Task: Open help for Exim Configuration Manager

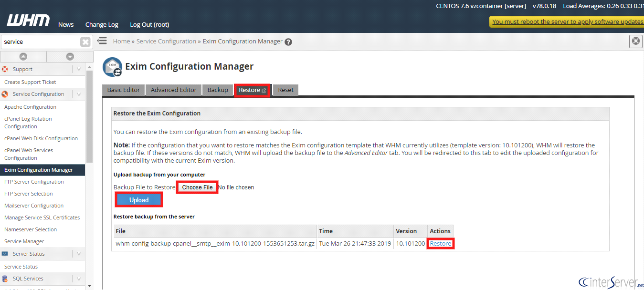Action: [288, 42]
